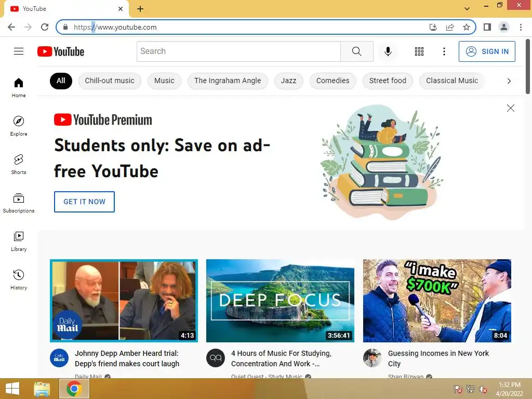Click GET IT NOW button
The height and width of the screenshot is (399, 532).
pos(85,202)
